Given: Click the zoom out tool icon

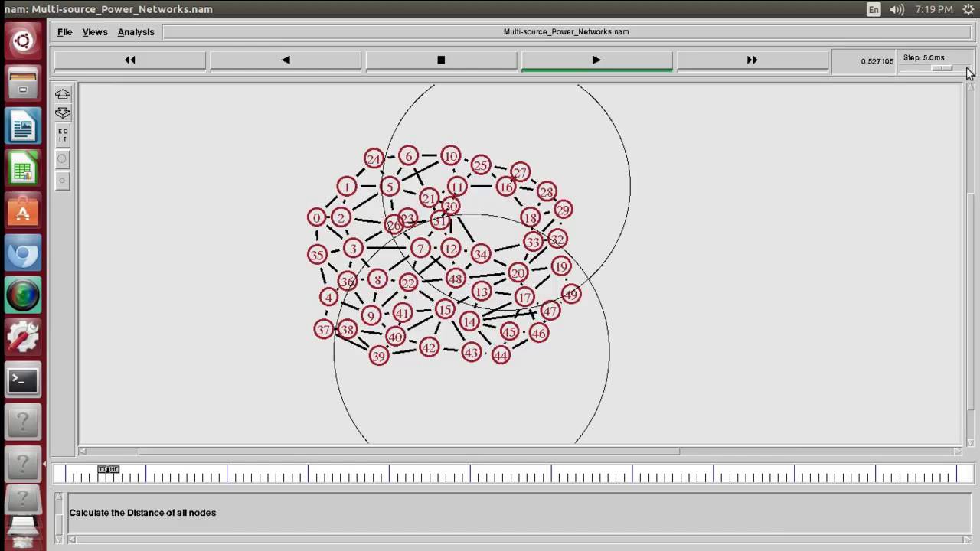Looking at the screenshot, I should tap(63, 112).
